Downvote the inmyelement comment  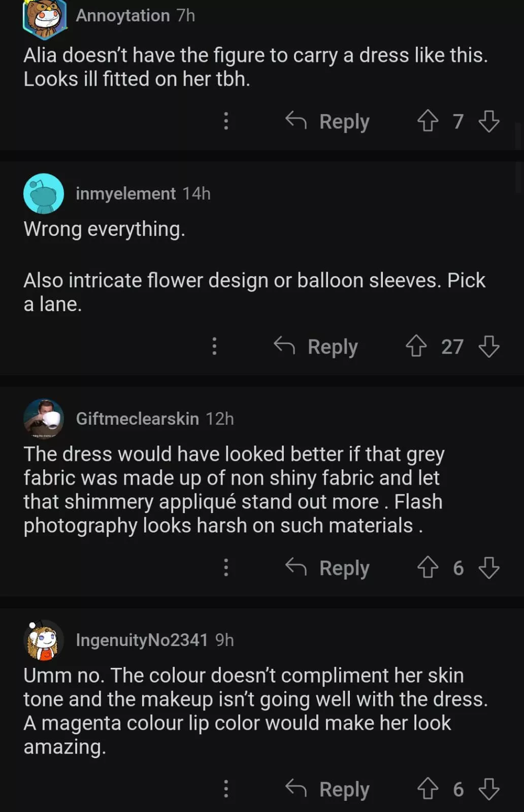pos(489,347)
